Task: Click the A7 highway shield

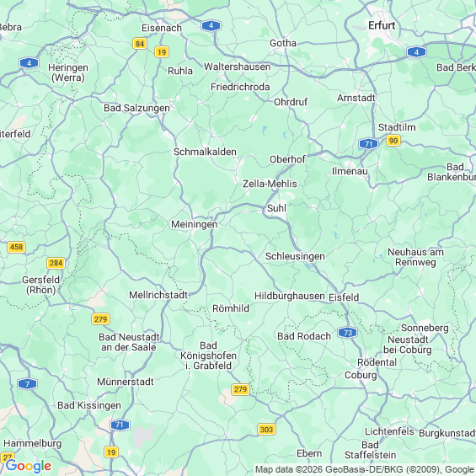Action: (27, 383)
